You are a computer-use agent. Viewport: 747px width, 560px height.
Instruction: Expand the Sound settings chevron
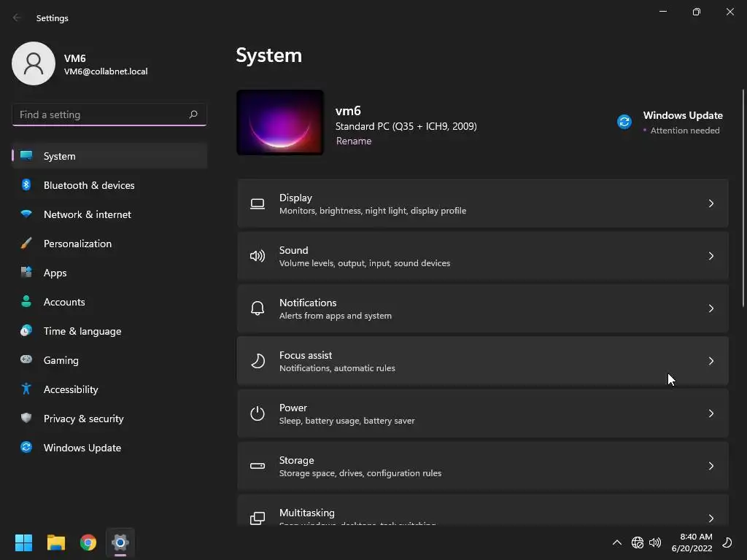click(711, 256)
